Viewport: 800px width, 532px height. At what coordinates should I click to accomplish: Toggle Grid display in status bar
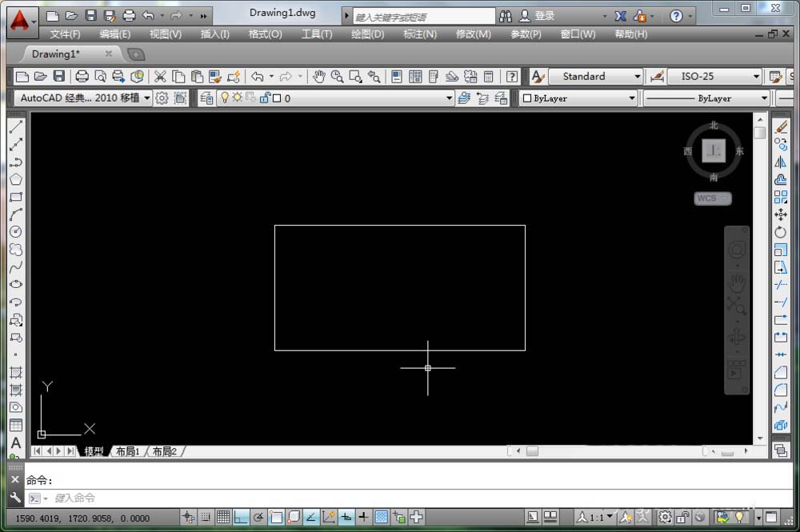point(223,518)
